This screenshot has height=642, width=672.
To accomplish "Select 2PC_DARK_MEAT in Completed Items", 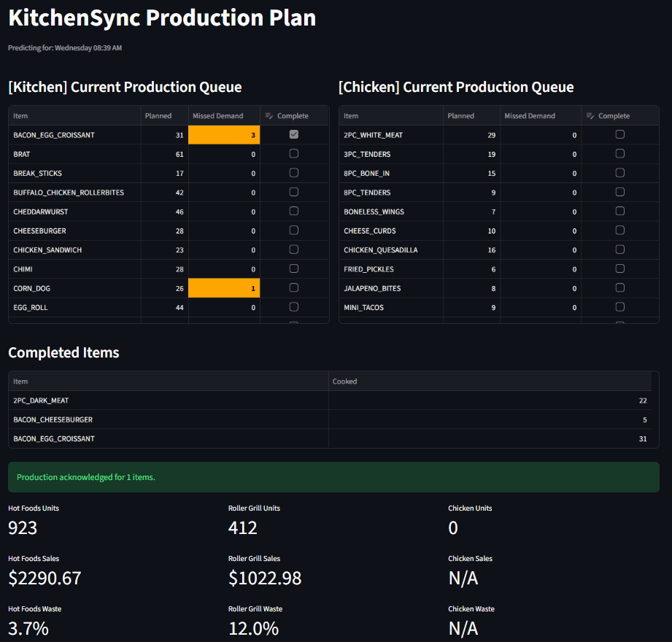I will (x=169, y=401).
